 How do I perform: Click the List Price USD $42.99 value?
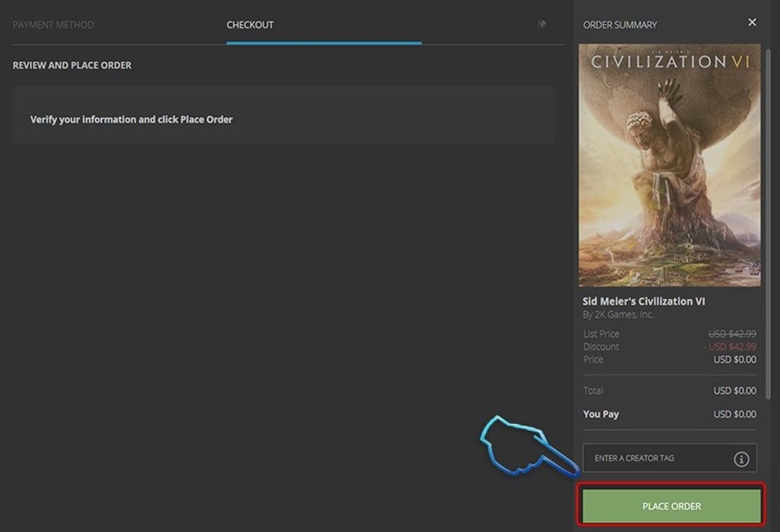coord(732,334)
